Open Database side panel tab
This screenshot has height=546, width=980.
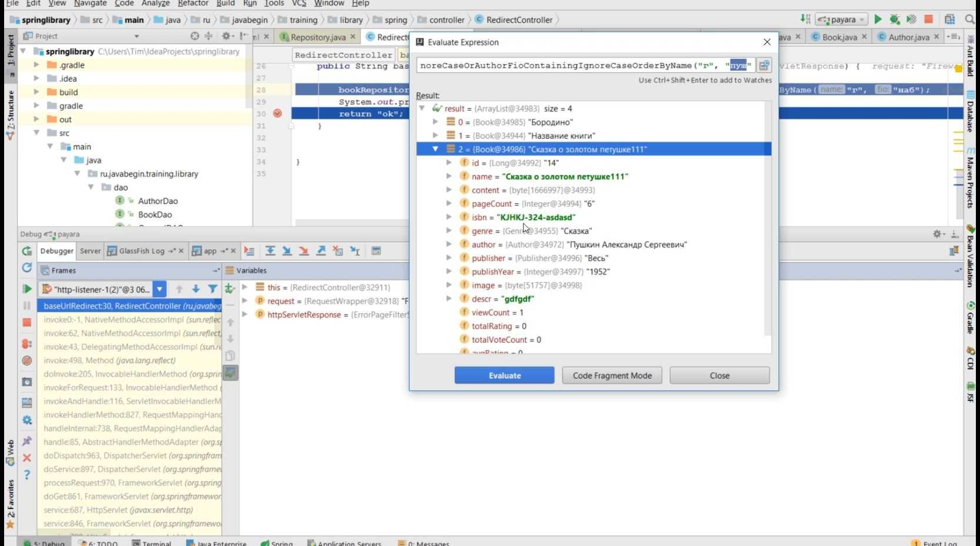(970, 112)
